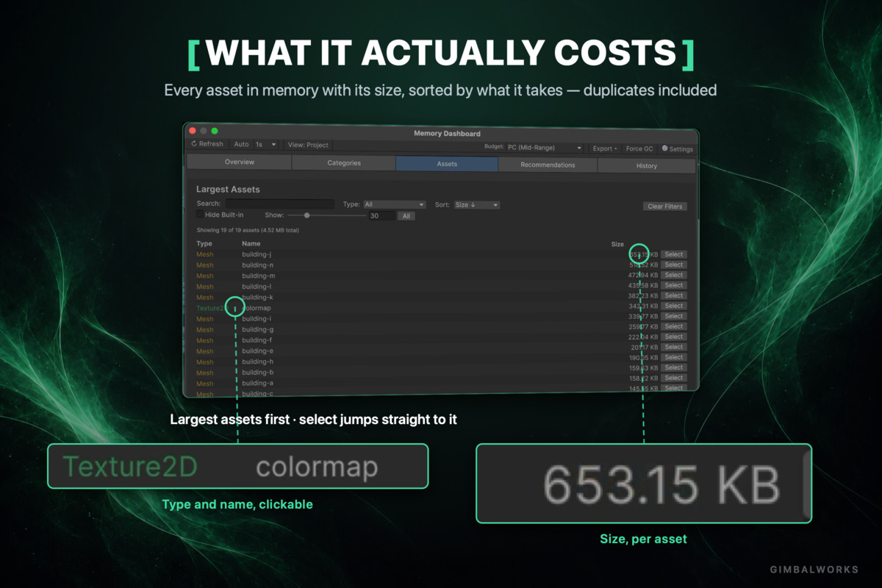
Task: Click the asset name building-j
Action: pos(257,254)
